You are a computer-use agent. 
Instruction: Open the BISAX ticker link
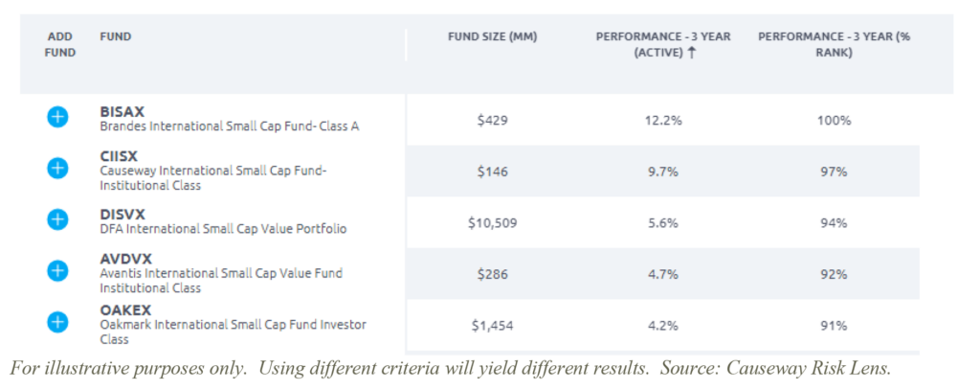[122, 112]
